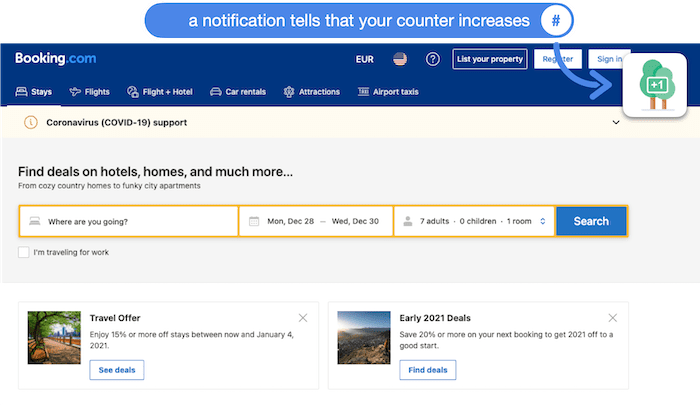Select the Airport taxis tab

tap(388, 92)
